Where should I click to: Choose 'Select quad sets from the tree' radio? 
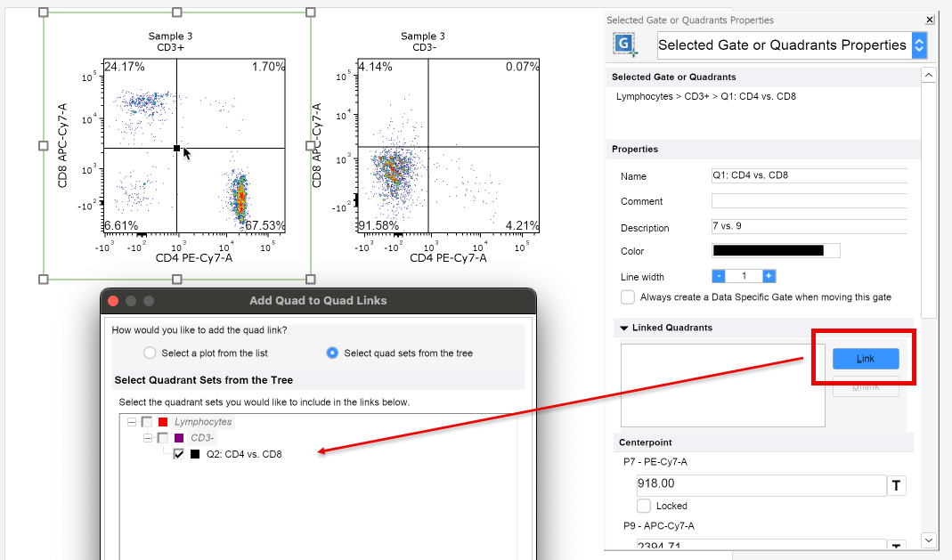332,353
